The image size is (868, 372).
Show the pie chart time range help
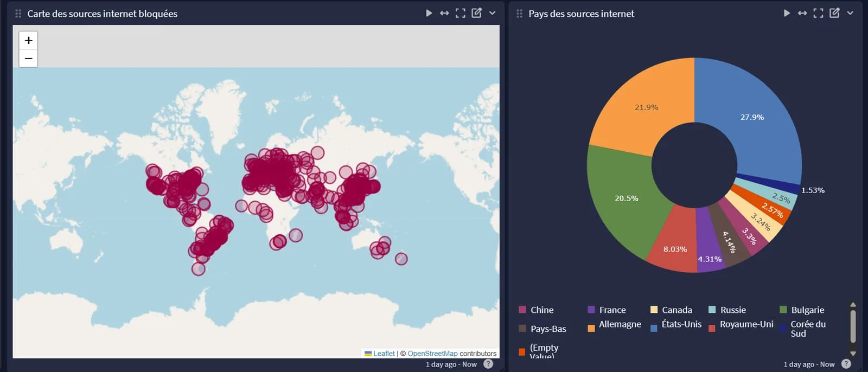(846, 364)
